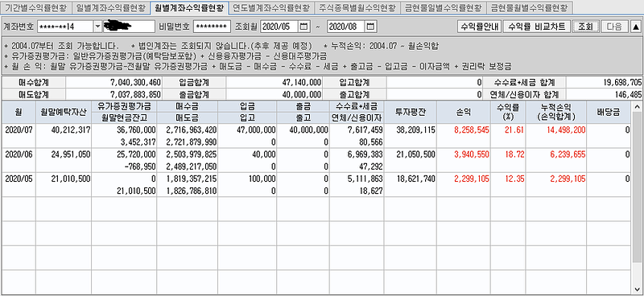Click the vertical scrollbar of the table
The image size is (644, 296).
pyautogui.click(x=637, y=197)
